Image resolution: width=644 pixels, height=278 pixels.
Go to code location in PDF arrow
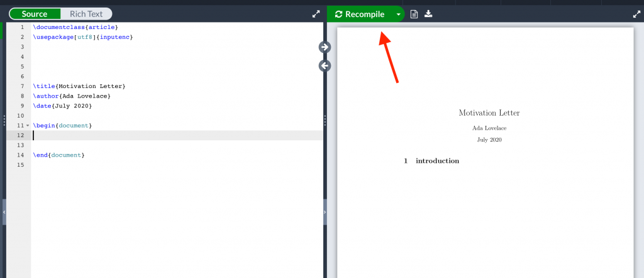[325, 47]
